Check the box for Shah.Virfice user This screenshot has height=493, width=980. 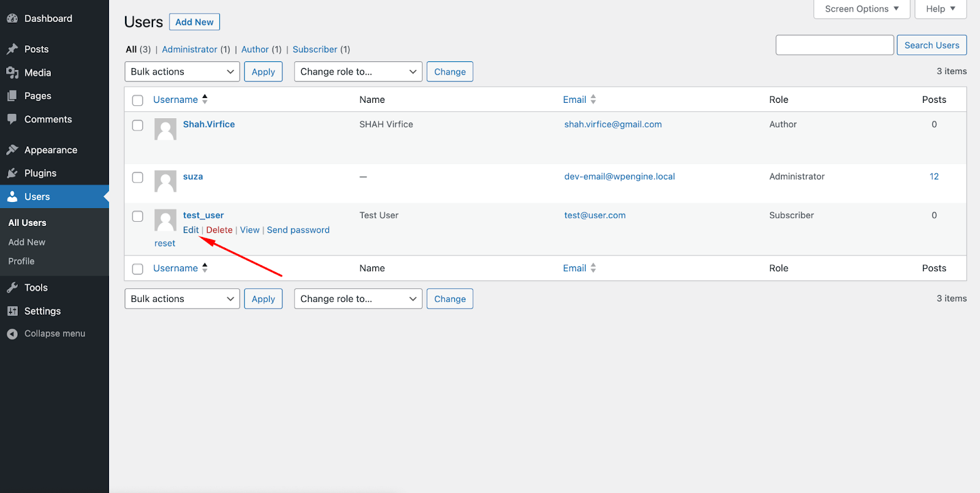[x=138, y=125]
